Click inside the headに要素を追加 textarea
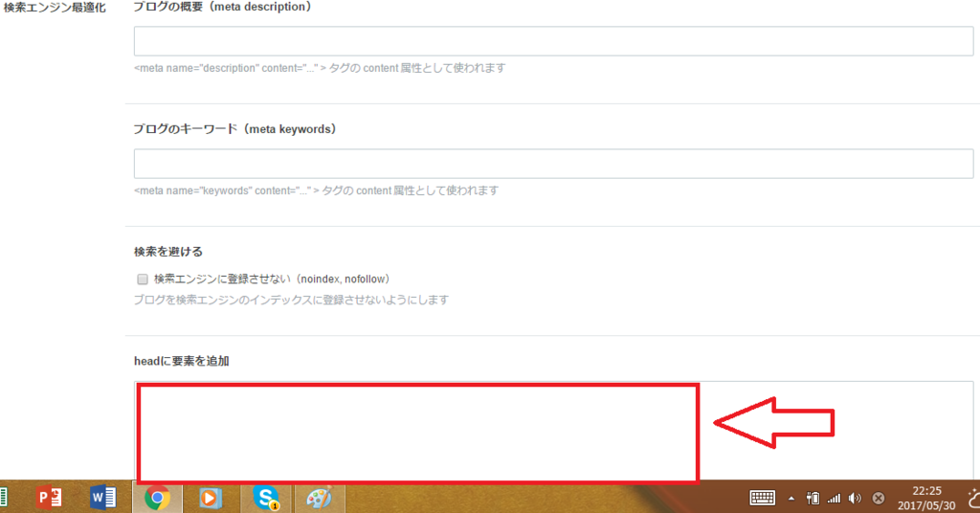The image size is (980, 513). pos(553,431)
